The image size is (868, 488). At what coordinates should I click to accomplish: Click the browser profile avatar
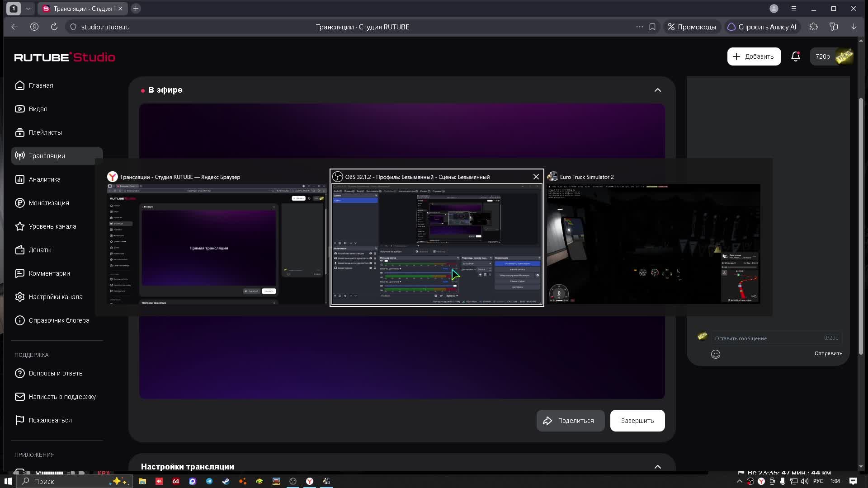click(x=774, y=9)
